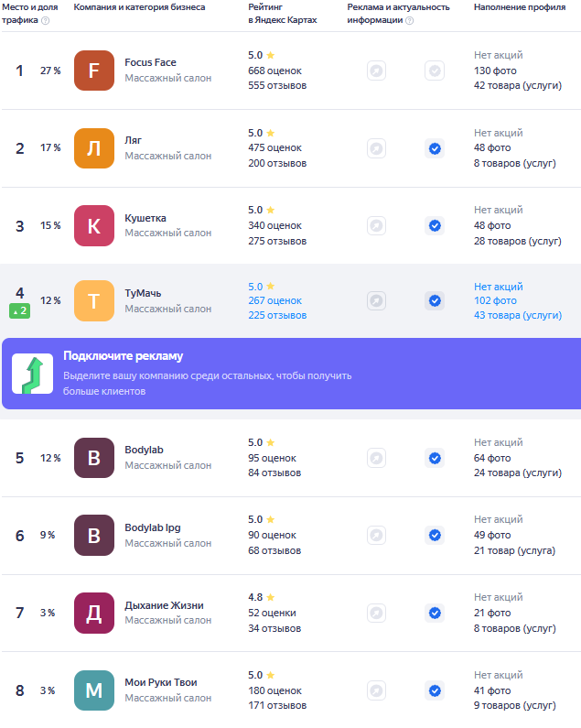Open the '225 отзывов' link

277,315
